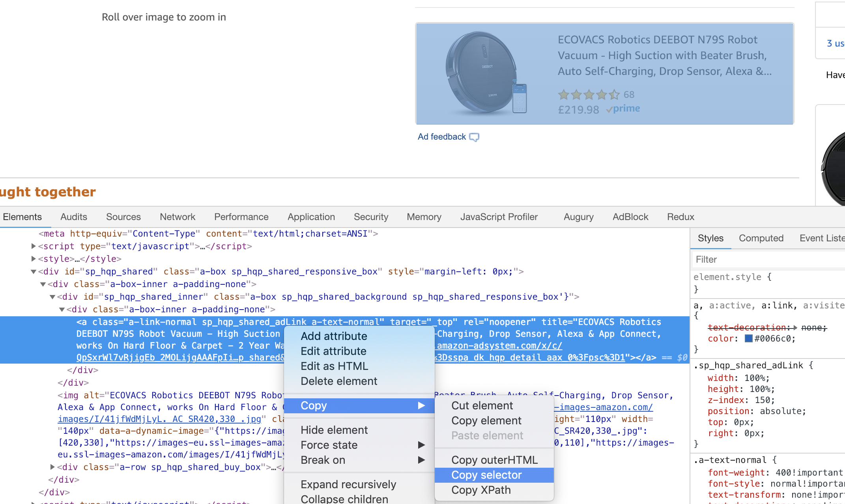845x504 pixels.
Task: Select Copy selector from submenu
Action: point(486,475)
